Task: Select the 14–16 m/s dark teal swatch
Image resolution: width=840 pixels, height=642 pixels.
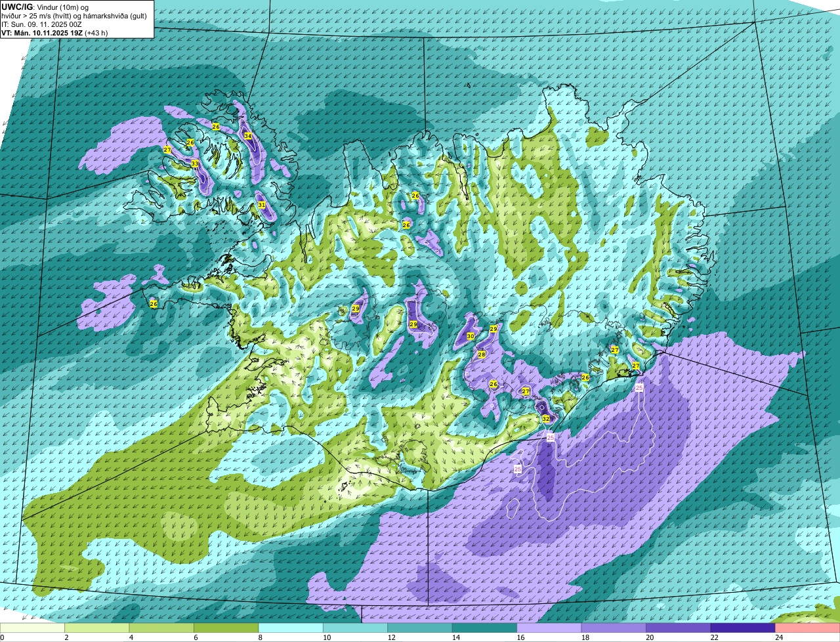Action: point(484,628)
